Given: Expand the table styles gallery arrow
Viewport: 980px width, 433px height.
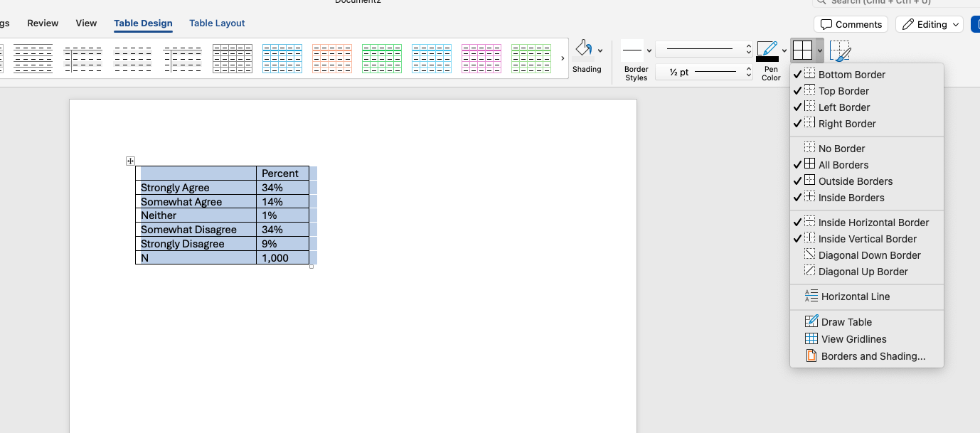Looking at the screenshot, I should (x=563, y=58).
